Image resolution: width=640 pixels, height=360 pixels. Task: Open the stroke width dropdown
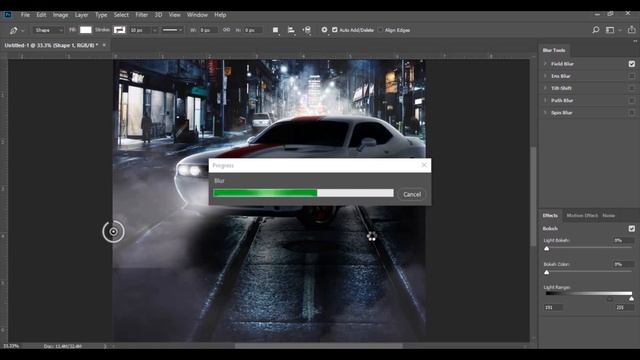pyautogui.click(x=155, y=30)
